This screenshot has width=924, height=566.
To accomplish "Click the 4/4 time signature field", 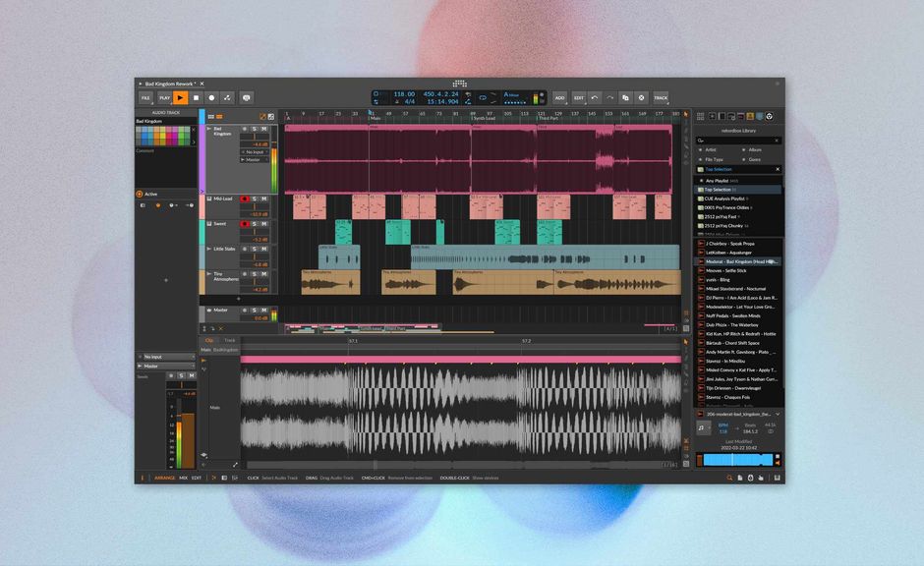I will (x=409, y=101).
